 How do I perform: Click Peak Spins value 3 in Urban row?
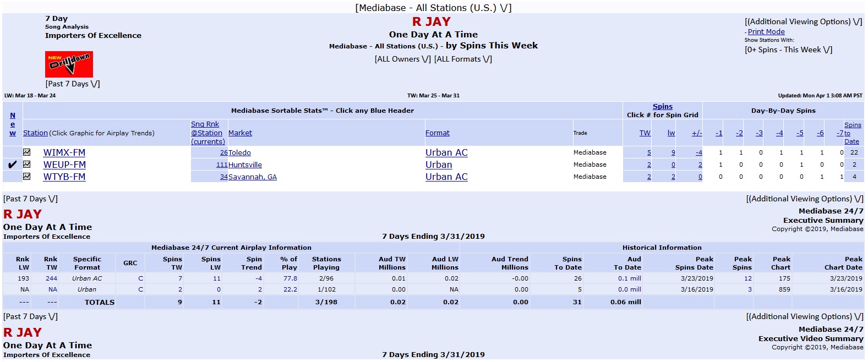click(x=750, y=289)
